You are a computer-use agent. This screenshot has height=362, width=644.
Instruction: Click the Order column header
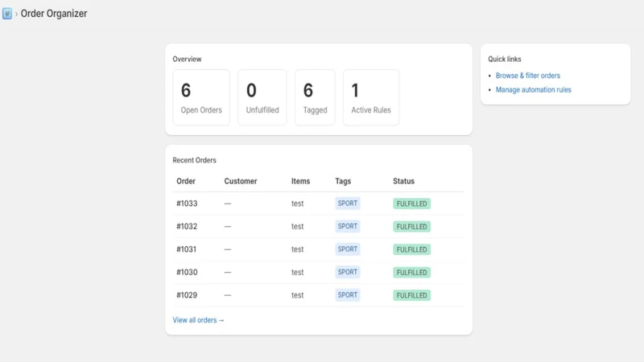pos(186,181)
